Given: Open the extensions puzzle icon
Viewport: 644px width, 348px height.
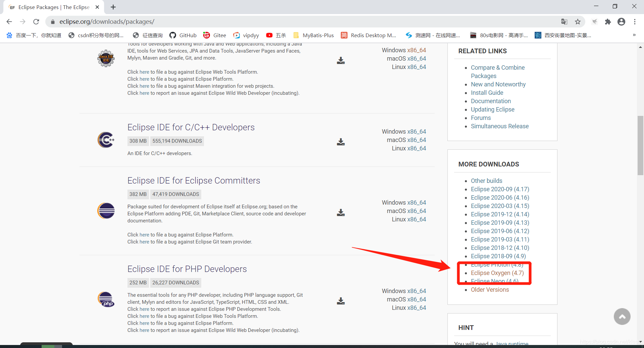Looking at the screenshot, I should click(x=608, y=22).
